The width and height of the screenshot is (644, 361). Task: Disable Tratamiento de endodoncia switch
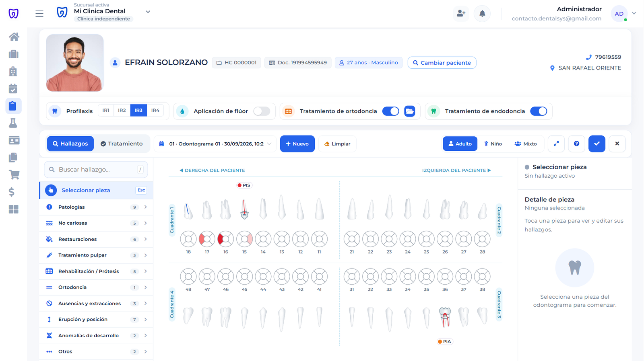(x=539, y=111)
